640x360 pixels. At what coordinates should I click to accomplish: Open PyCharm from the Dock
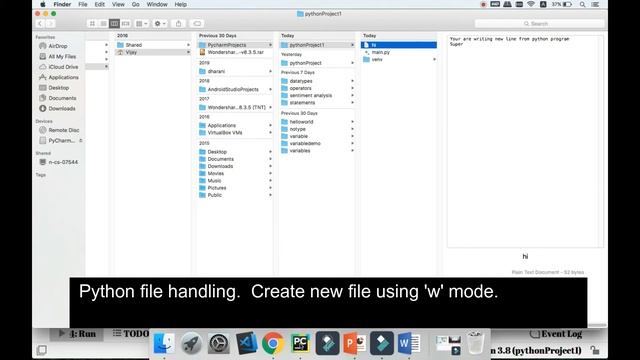pyautogui.click(x=300, y=343)
